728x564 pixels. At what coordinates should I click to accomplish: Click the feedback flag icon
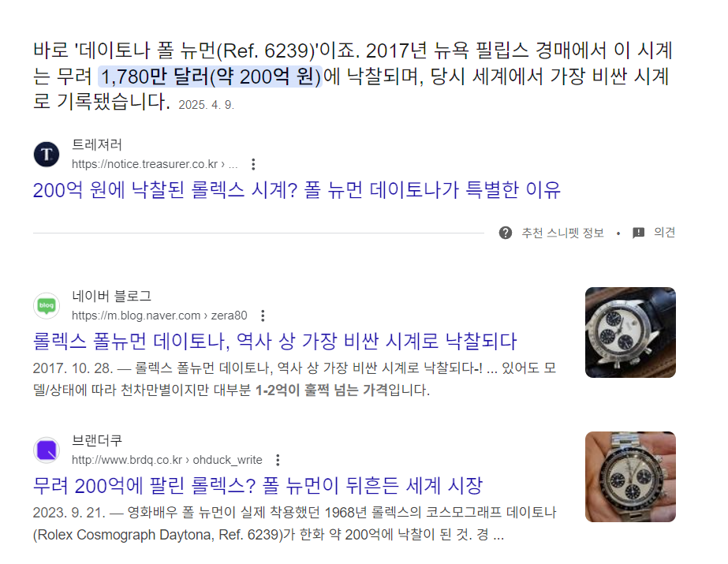[638, 233]
